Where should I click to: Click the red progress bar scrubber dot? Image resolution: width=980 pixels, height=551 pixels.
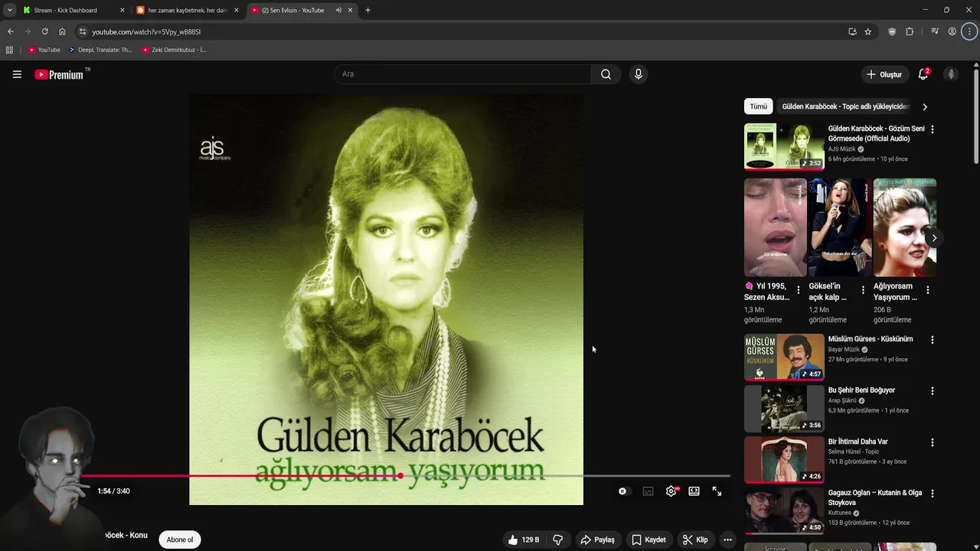pyautogui.click(x=400, y=476)
